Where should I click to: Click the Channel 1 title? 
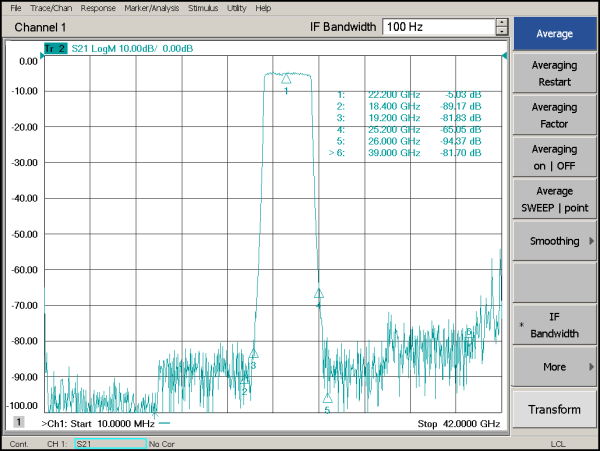pyautogui.click(x=40, y=27)
